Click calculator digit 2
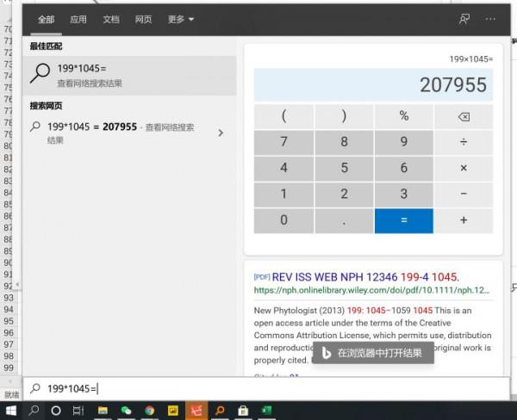The height and width of the screenshot is (420, 517). click(x=344, y=194)
